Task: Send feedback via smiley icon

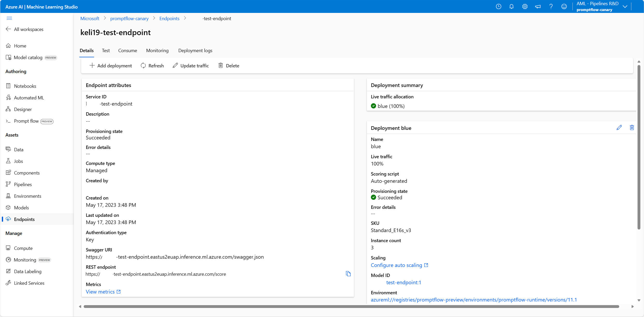Action: click(564, 6)
